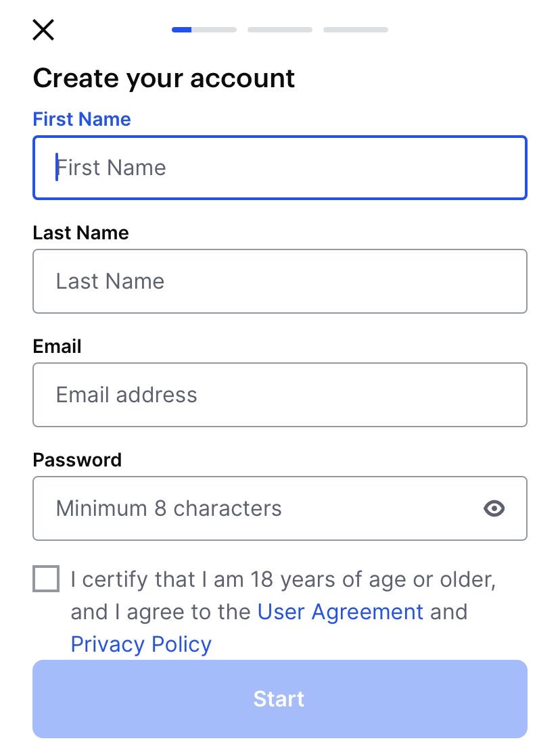Click the Email field label

(x=57, y=346)
